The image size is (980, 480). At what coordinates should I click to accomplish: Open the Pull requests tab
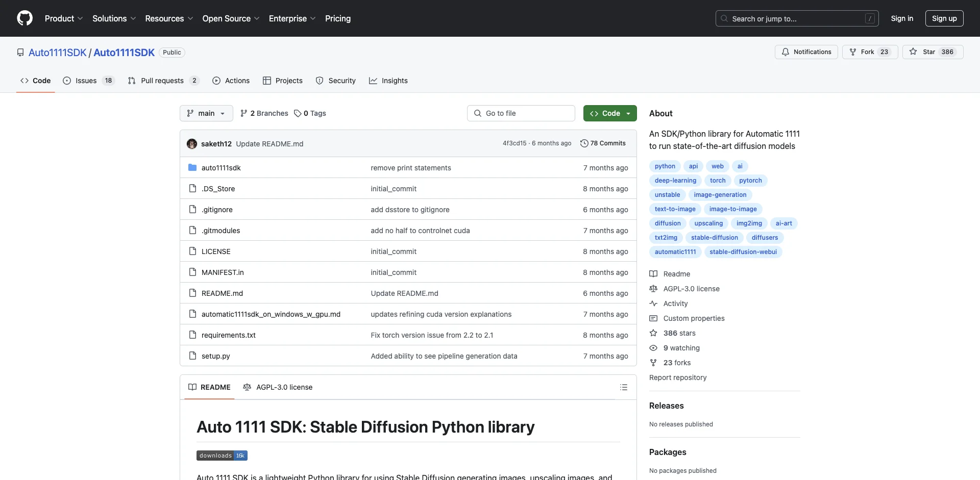point(163,81)
